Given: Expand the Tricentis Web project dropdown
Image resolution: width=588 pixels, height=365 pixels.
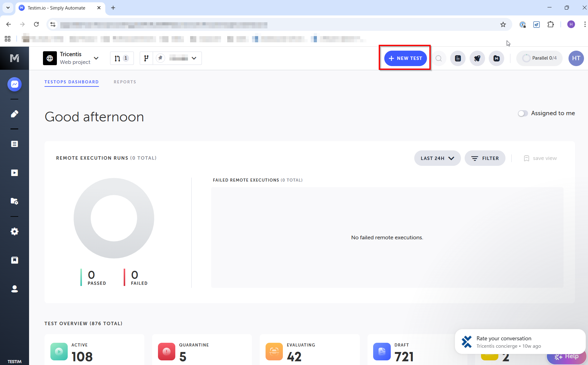Looking at the screenshot, I should (96, 58).
